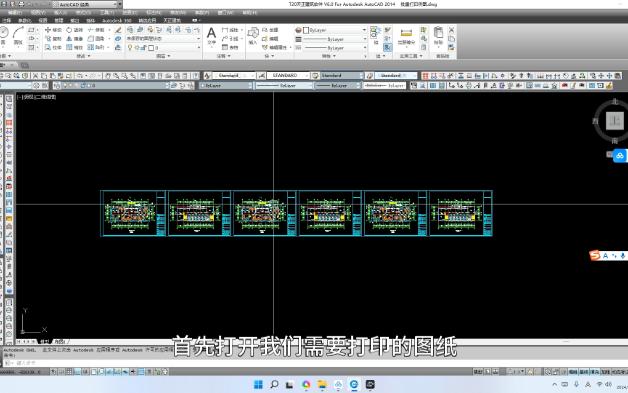Click the Mirror tool in Modify panel
628x393 pixels.
tap(74, 39)
